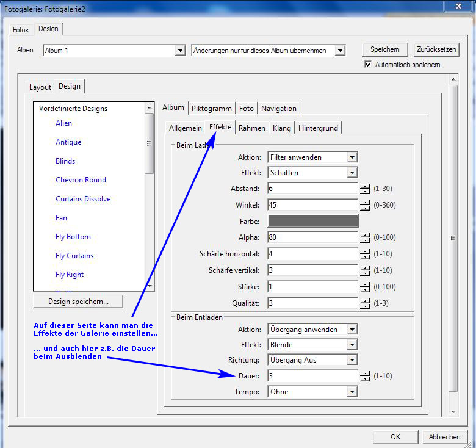Select the Chevron Round design
Viewport: 476px width, 448px height.
point(81,180)
